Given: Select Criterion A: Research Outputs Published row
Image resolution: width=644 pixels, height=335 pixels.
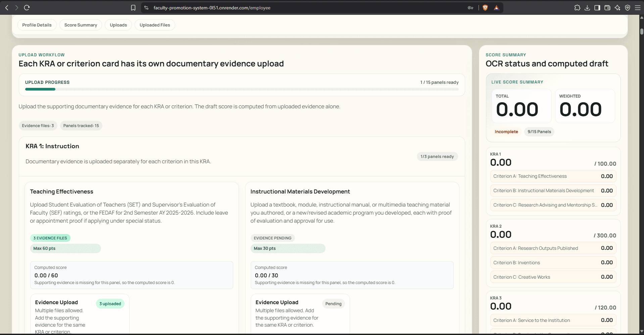Looking at the screenshot, I should click(x=553, y=248).
